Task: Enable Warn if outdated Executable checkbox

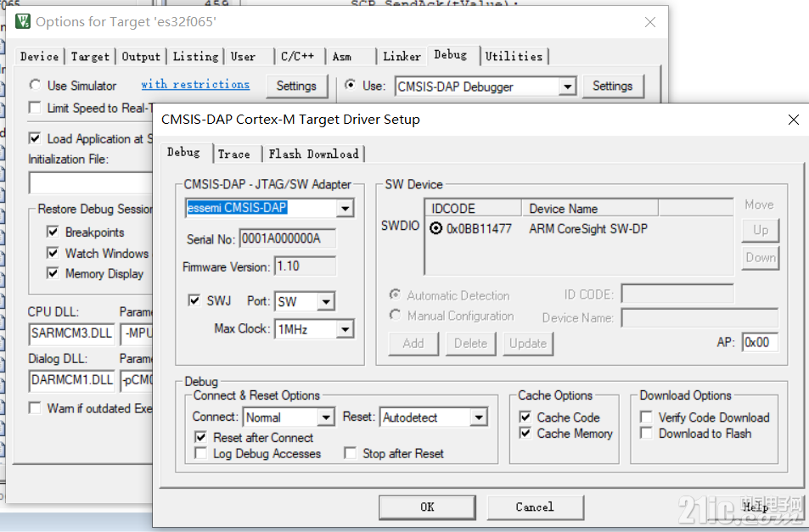Action: point(35,408)
